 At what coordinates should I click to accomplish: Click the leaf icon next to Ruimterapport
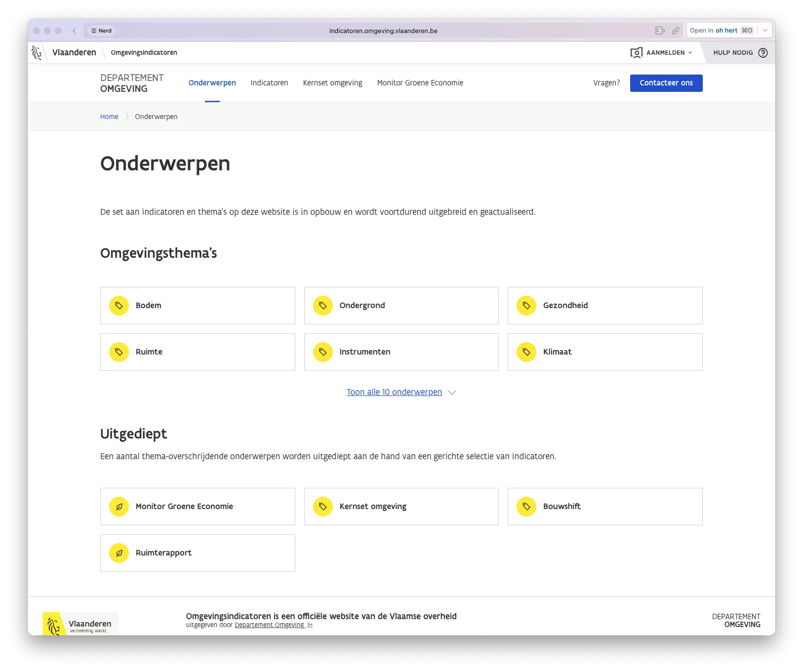tap(119, 553)
